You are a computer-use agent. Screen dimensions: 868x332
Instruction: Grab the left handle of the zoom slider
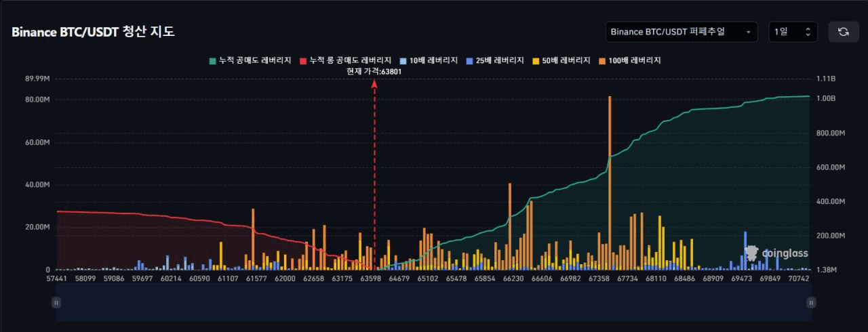[x=56, y=303]
